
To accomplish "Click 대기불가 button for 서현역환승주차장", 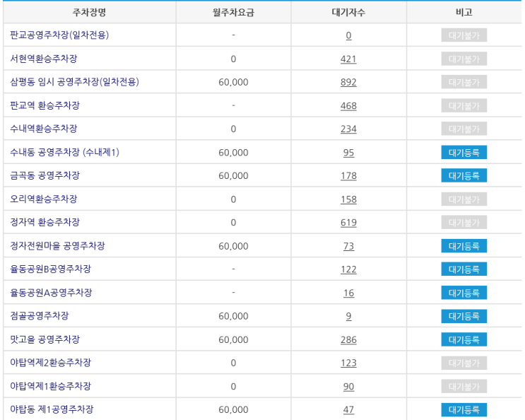I will [x=464, y=59].
